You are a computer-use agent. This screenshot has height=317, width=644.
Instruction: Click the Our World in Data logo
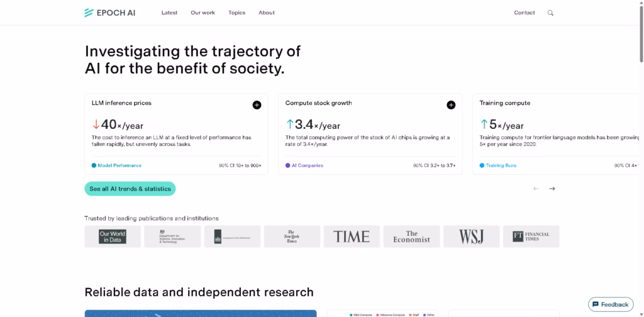pos(113,236)
